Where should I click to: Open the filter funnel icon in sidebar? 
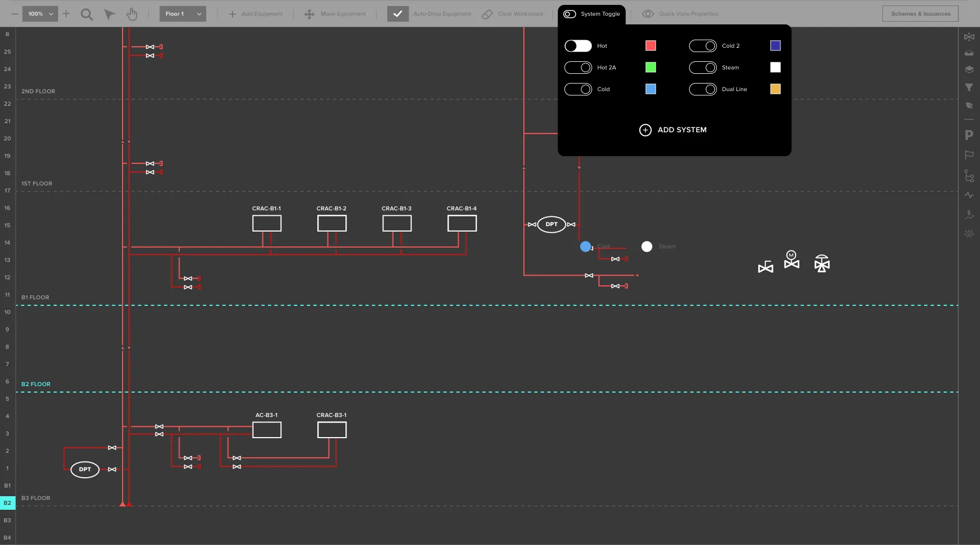[969, 87]
